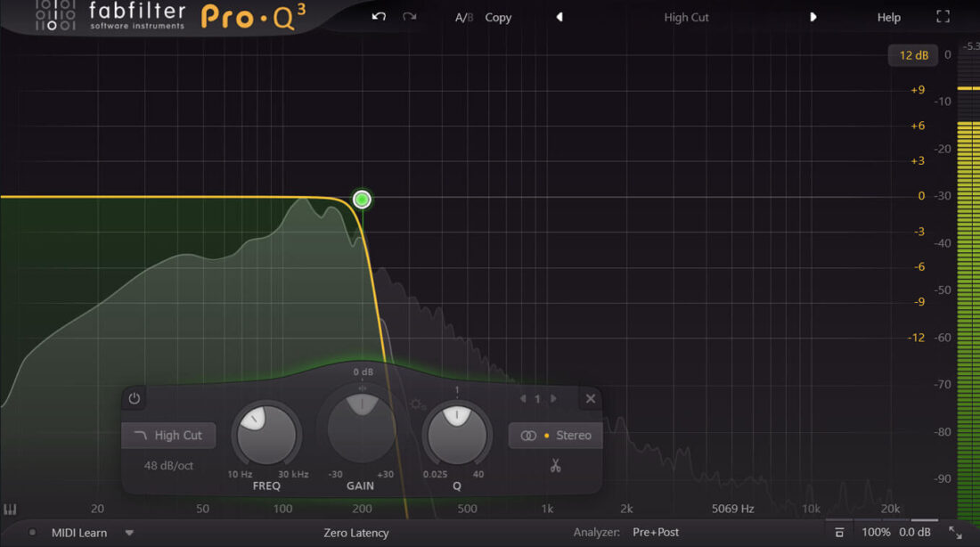
Task: Click the 5069 Hz frequency readout
Action: coord(732,509)
